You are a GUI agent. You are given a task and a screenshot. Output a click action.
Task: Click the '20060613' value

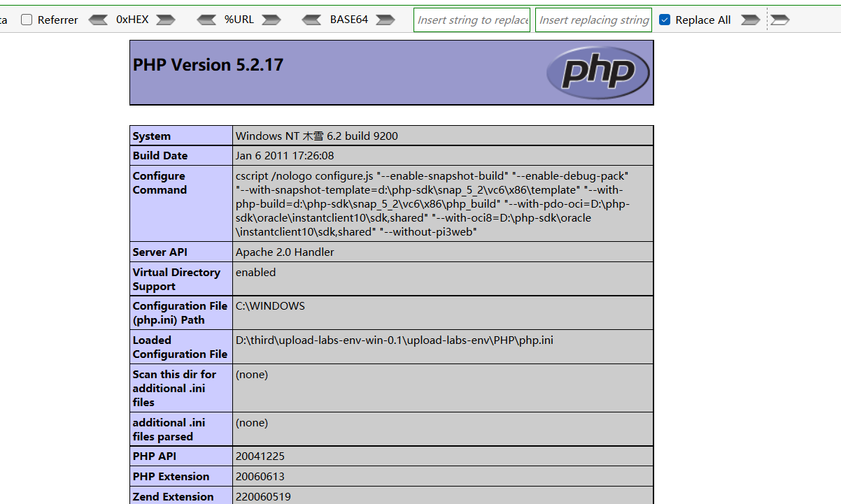(260, 477)
